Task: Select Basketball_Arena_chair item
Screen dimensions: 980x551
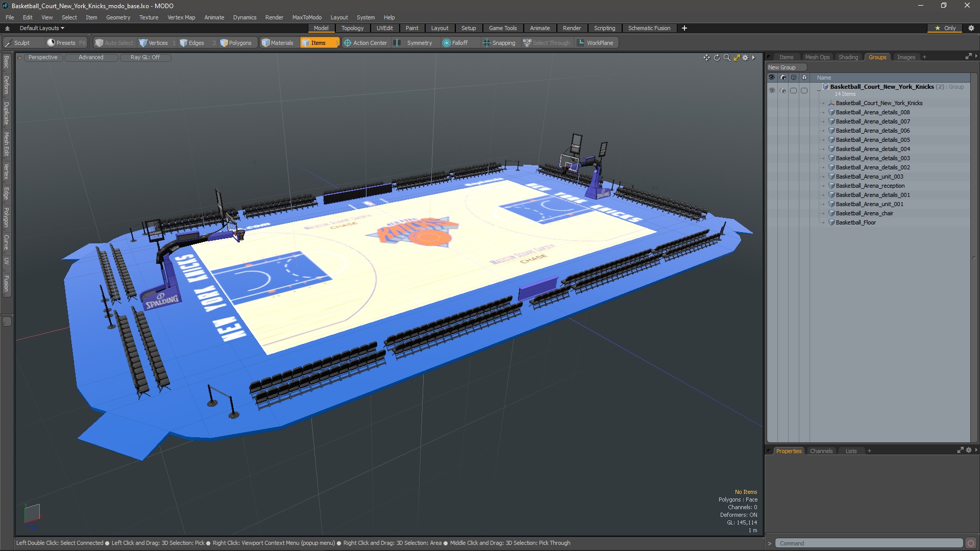Action: tap(864, 213)
